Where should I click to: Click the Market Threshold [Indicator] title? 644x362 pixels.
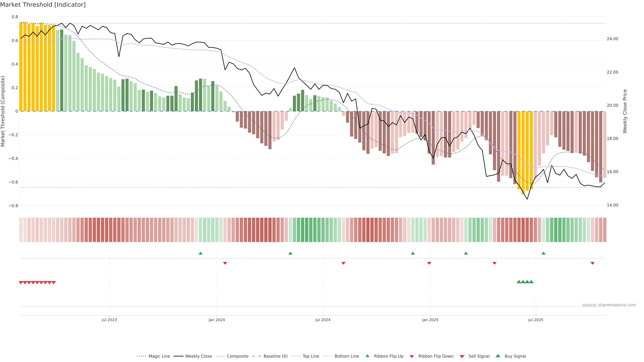(x=43, y=5)
